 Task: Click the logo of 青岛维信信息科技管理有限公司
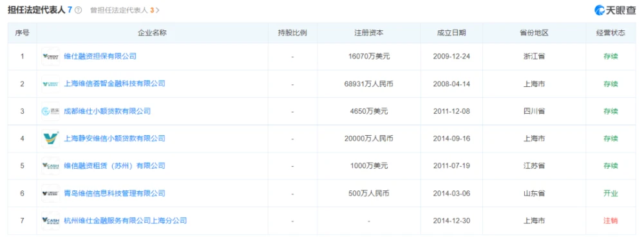pyautogui.click(x=50, y=193)
